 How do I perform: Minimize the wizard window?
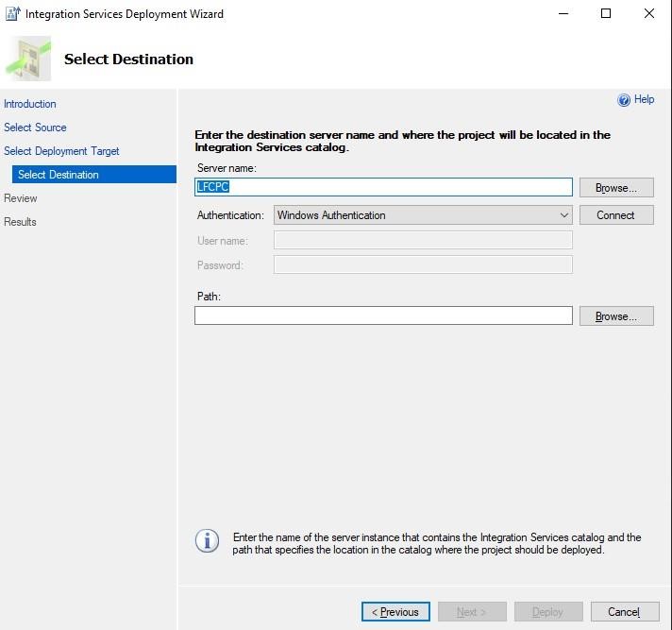(x=563, y=14)
